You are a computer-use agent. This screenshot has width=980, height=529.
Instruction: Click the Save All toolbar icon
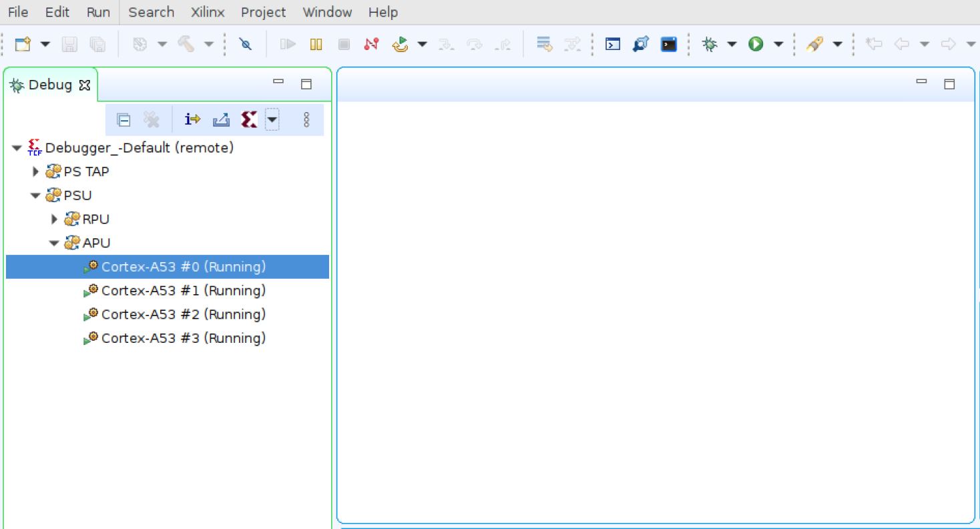[x=97, y=45]
